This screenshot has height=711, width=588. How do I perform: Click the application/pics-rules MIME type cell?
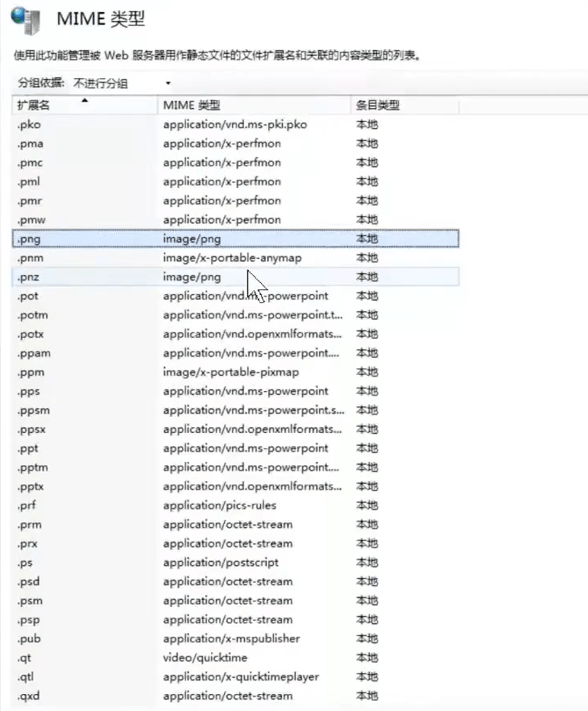point(220,505)
